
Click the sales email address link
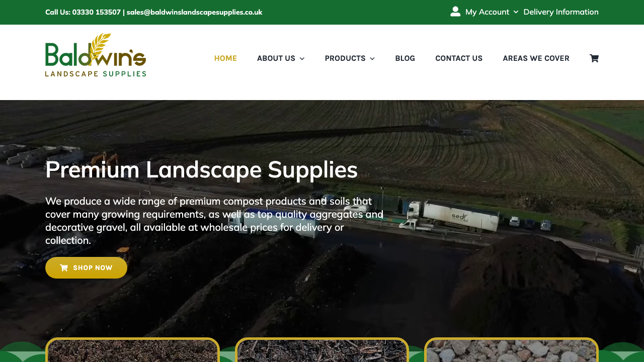pyautogui.click(x=194, y=12)
